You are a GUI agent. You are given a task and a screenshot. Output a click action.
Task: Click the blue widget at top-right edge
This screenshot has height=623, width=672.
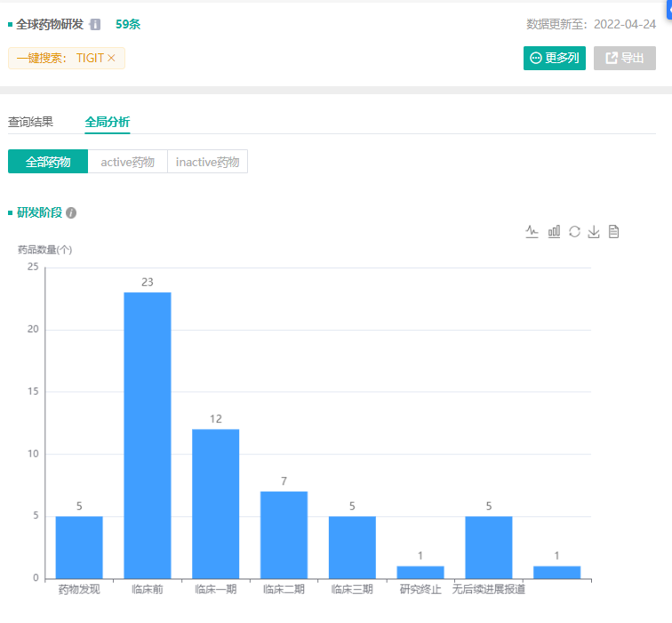(668, 7)
